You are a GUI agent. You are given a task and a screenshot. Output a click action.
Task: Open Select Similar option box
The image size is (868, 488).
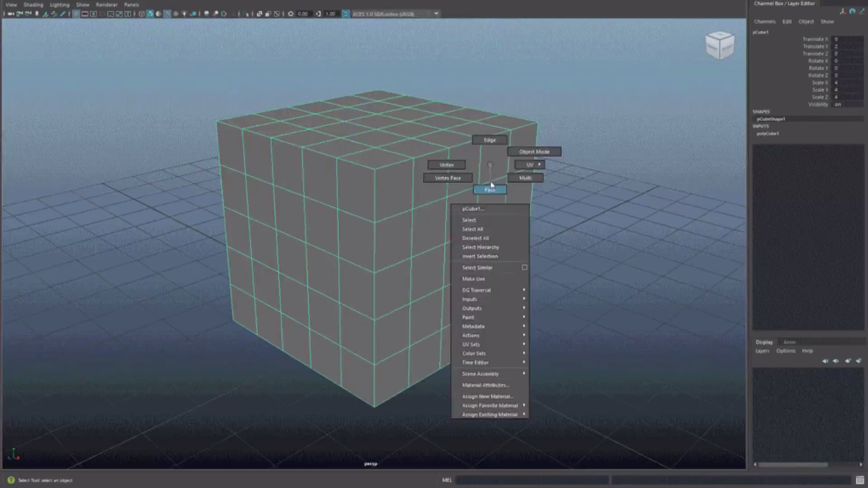524,267
